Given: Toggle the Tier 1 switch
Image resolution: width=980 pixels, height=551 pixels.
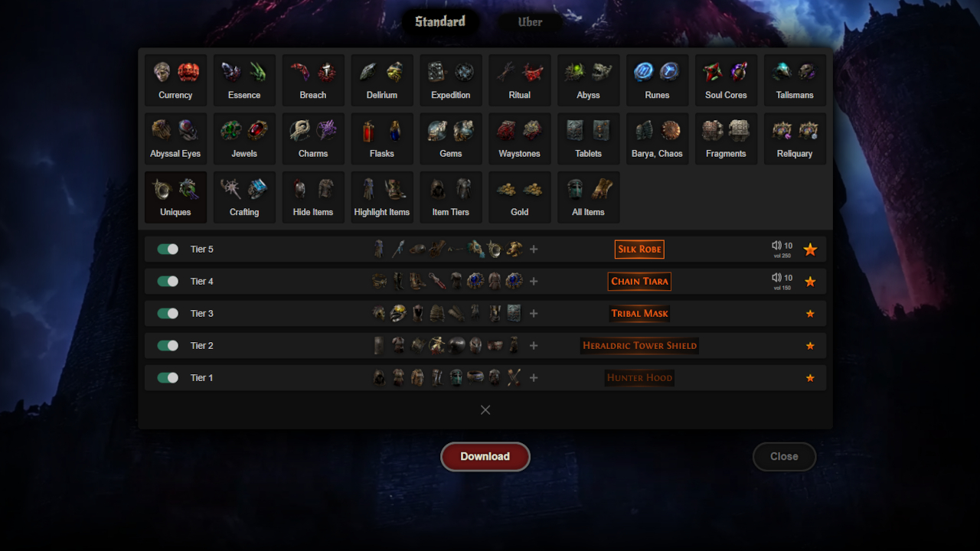Looking at the screenshot, I should [168, 378].
